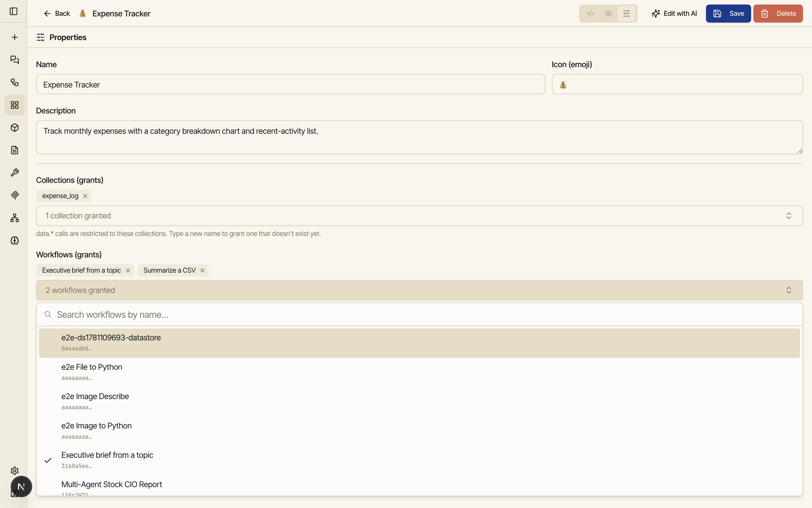Open the document sidebar icon

pyautogui.click(x=14, y=150)
